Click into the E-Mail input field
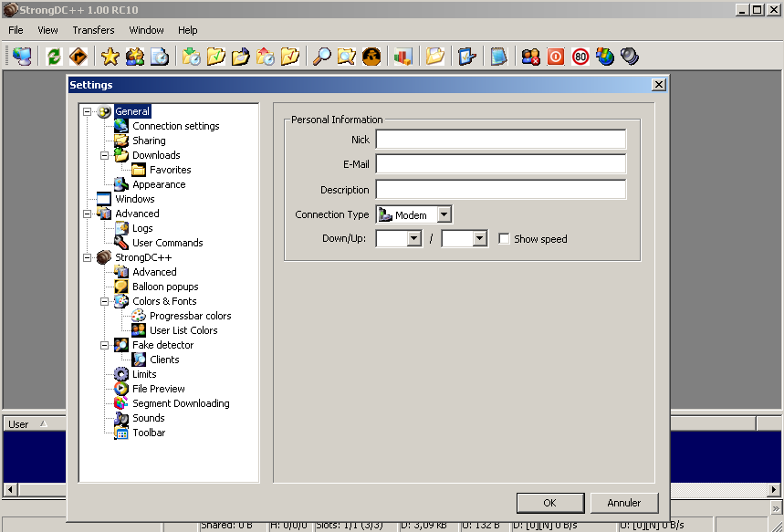The height and width of the screenshot is (532, 784). point(500,164)
